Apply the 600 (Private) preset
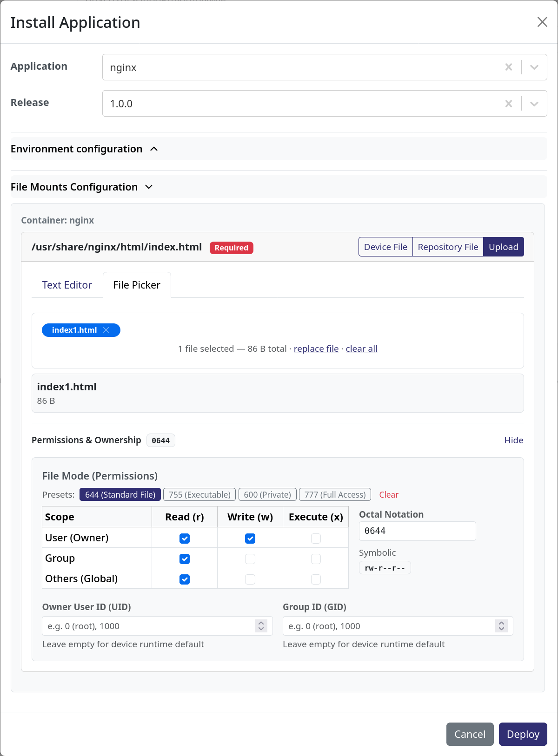Image resolution: width=558 pixels, height=756 pixels. [x=267, y=494]
